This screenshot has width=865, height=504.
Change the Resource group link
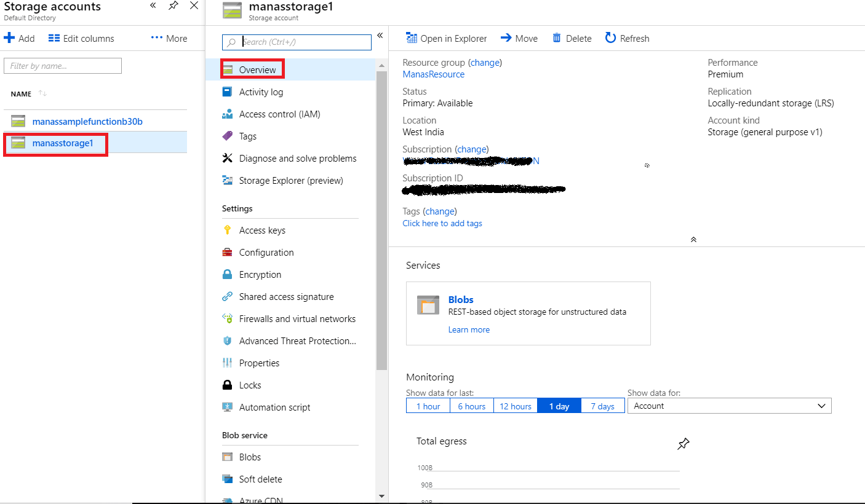485,62
